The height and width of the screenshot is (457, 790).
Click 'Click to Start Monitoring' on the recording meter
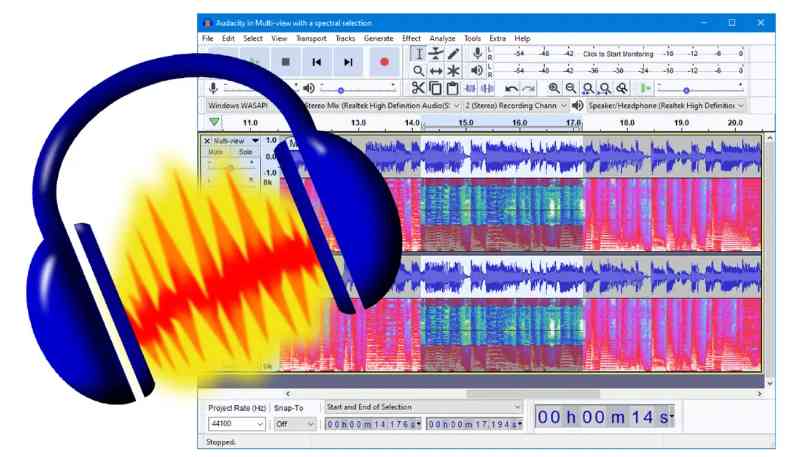coord(618,53)
